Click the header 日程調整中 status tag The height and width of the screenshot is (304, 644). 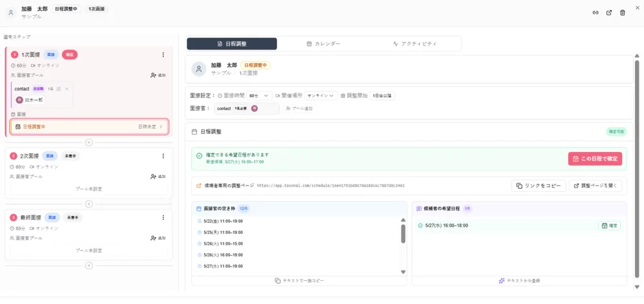pos(66,9)
